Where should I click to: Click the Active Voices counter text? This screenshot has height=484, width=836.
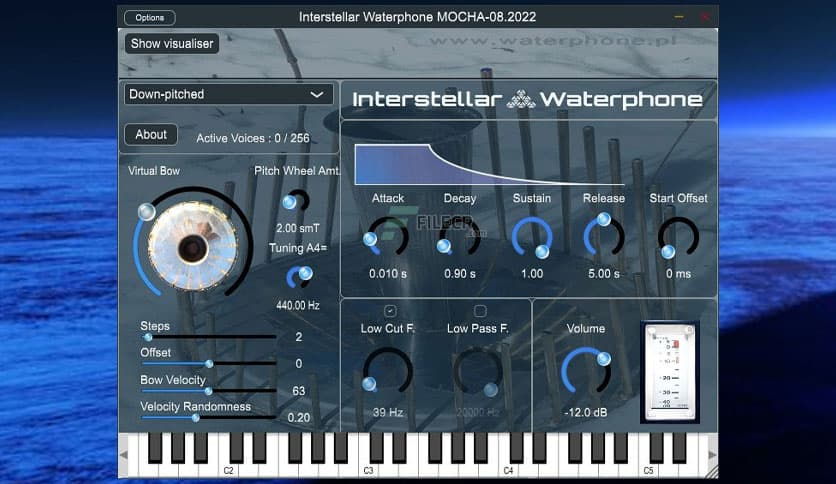pyautogui.click(x=253, y=138)
